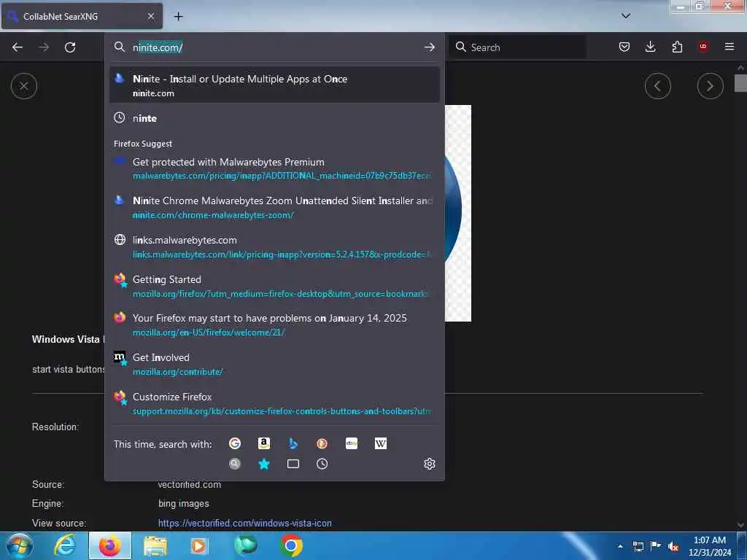Select the Get Involved suggestion

[274, 365]
